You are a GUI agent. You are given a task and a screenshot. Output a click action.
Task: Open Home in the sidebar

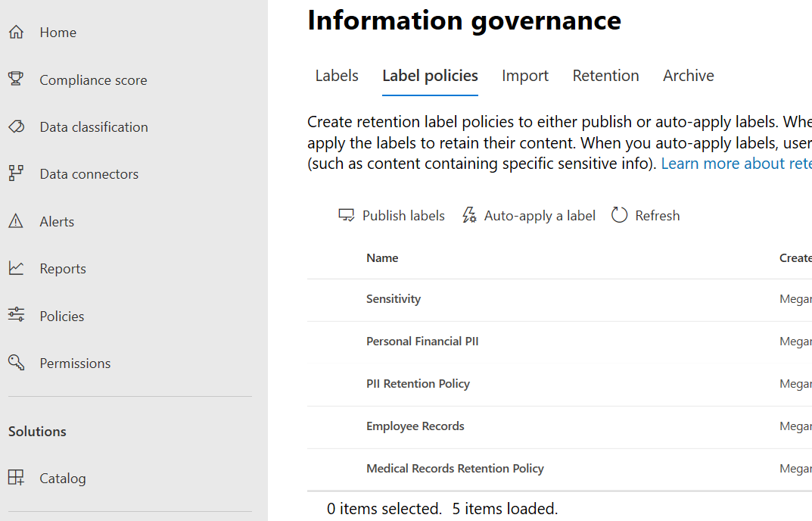point(58,32)
